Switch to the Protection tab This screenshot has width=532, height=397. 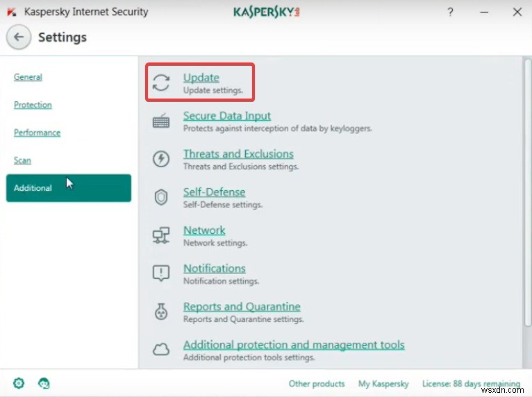[33, 105]
